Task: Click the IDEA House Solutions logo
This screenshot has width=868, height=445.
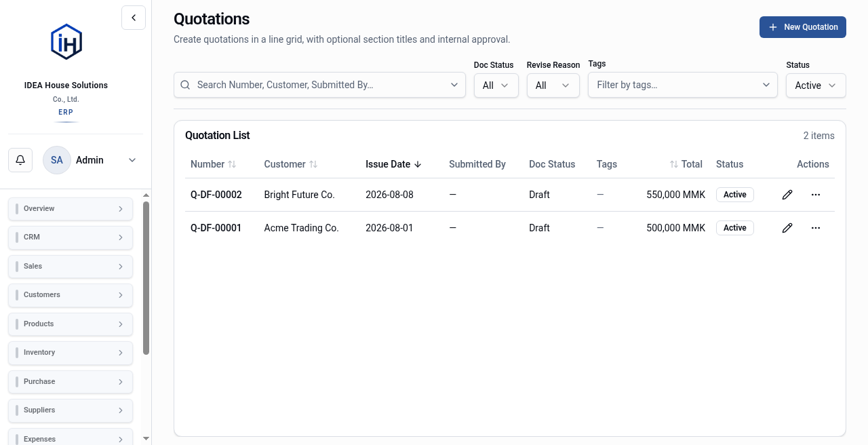Action: coord(66,42)
